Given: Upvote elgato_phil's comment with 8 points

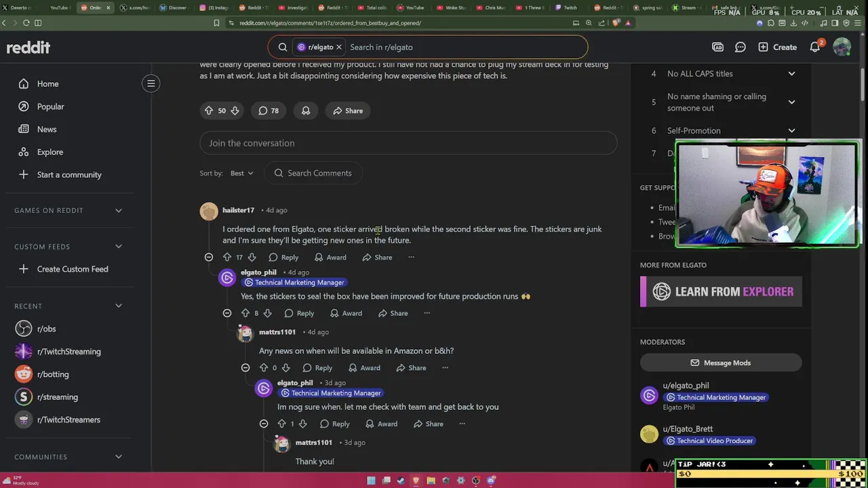Looking at the screenshot, I should tap(245, 313).
